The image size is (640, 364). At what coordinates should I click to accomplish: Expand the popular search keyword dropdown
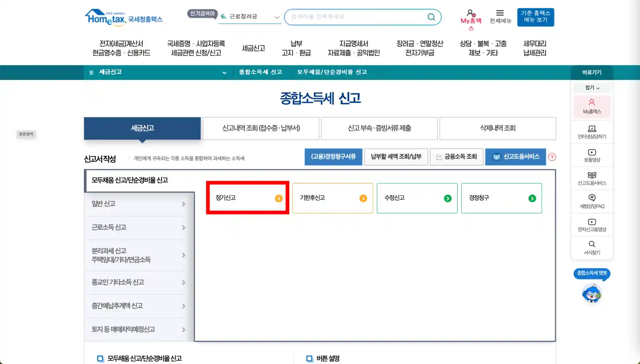(277, 17)
